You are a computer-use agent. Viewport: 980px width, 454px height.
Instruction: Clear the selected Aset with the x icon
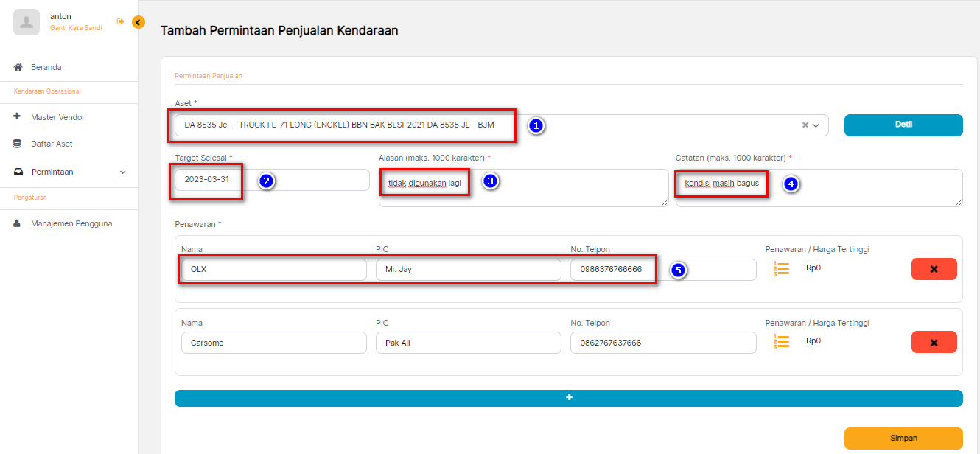(805, 125)
